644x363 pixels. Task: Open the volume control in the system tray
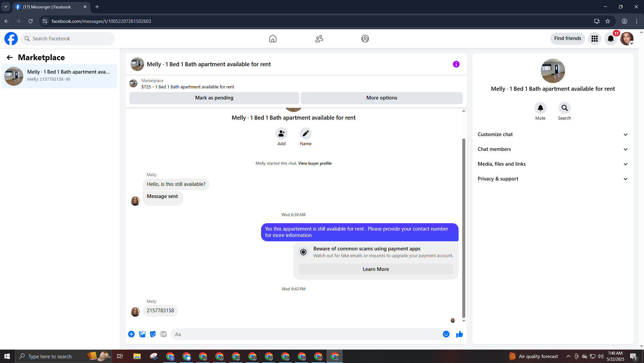601,356
